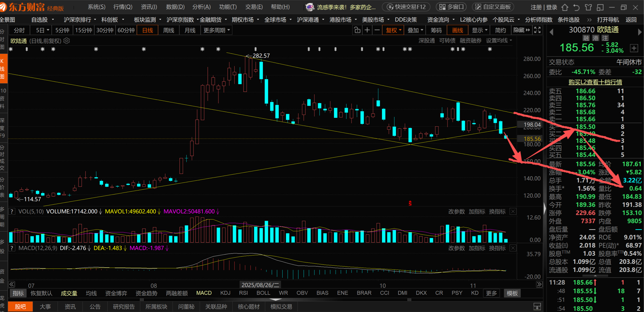Toggle 画线 drawing mode
644x312 pixels.
(458, 30)
